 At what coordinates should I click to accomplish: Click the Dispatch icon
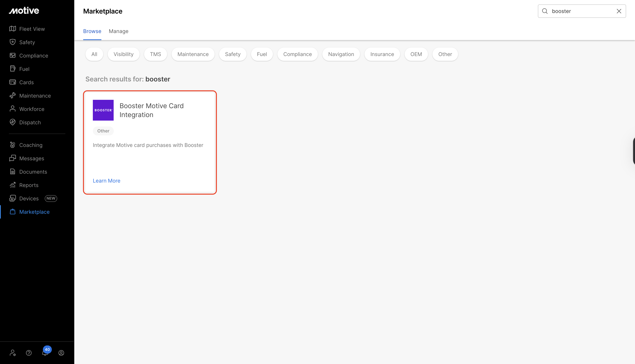click(x=12, y=122)
